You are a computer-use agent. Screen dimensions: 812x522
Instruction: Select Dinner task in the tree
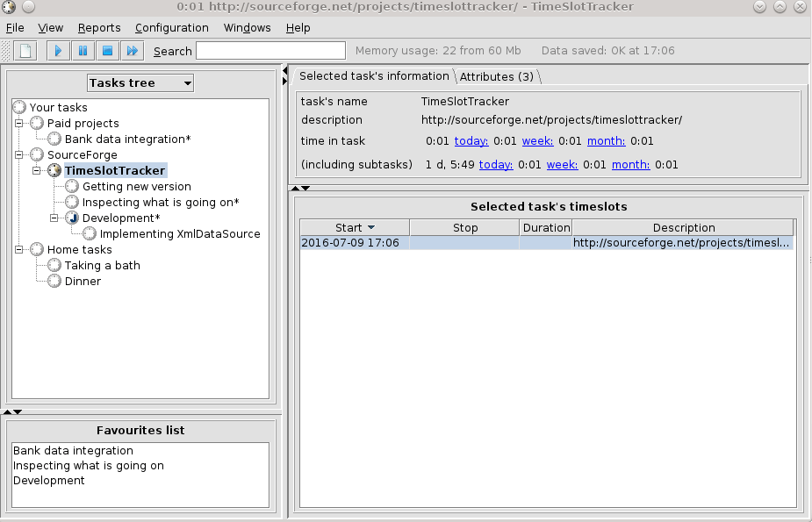[83, 281]
